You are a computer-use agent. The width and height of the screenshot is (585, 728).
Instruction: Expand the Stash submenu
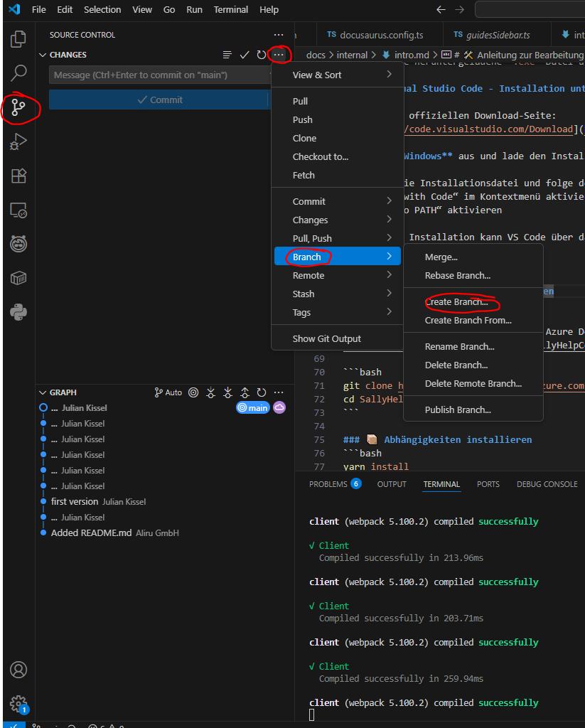[337, 294]
